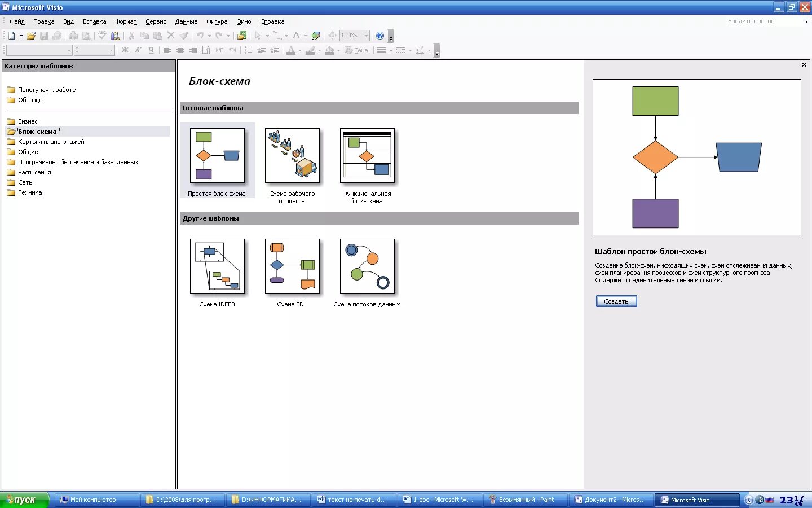The height and width of the screenshot is (508, 812).
Task: Toggle align text right
Action: click(193, 50)
